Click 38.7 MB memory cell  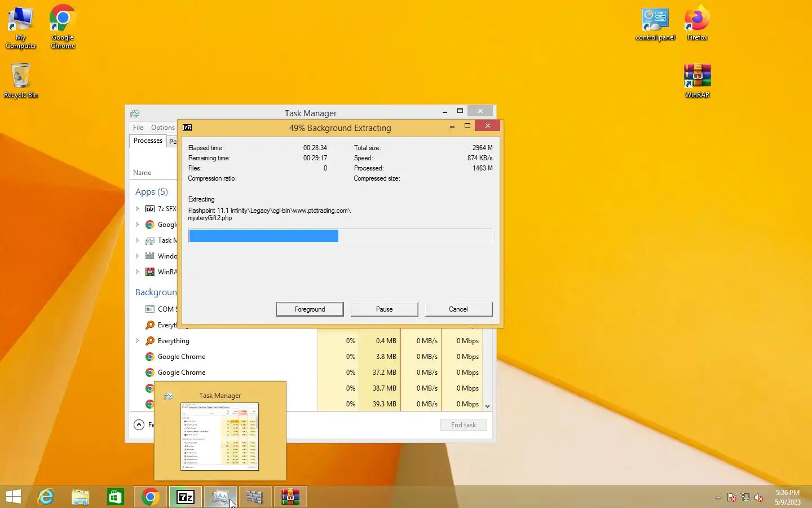(x=380, y=388)
